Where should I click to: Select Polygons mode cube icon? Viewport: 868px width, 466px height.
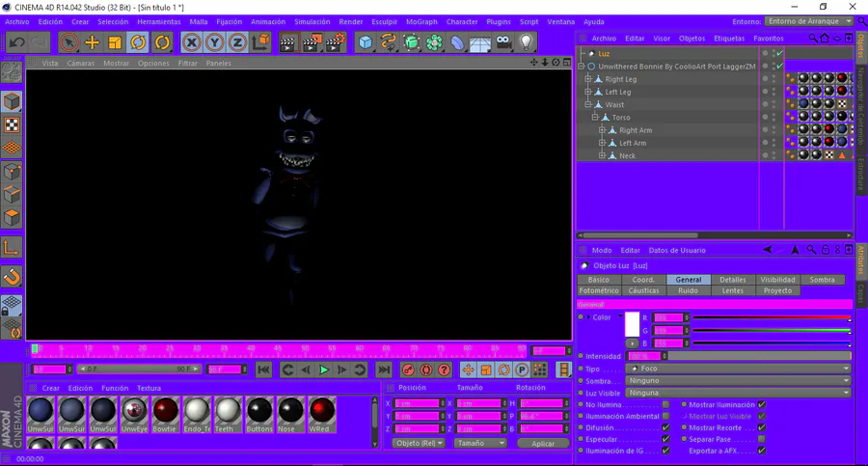(x=13, y=218)
